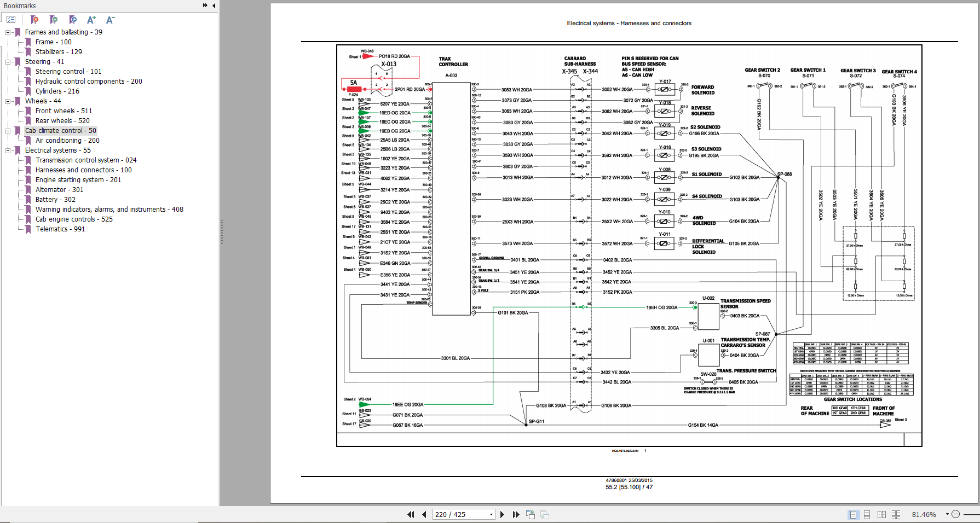Go to the last page
This screenshot has height=523, width=980.
click(516, 514)
